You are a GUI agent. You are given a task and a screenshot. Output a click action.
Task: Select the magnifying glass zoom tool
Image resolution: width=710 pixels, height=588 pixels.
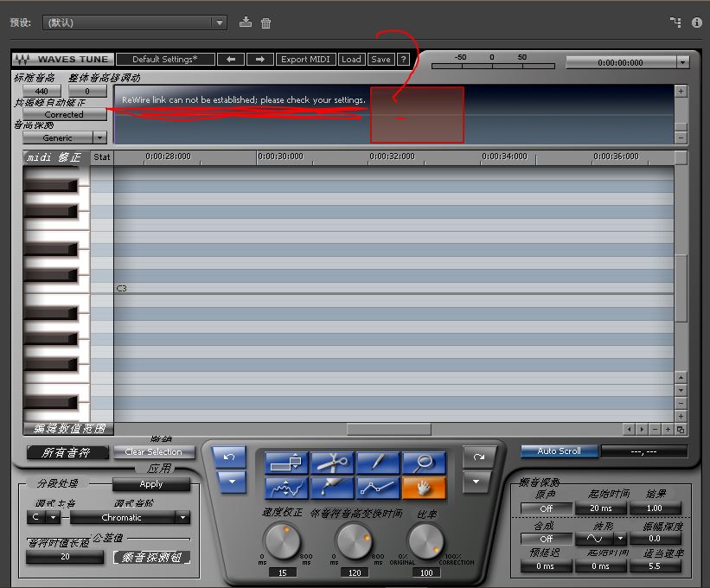coord(424,463)
